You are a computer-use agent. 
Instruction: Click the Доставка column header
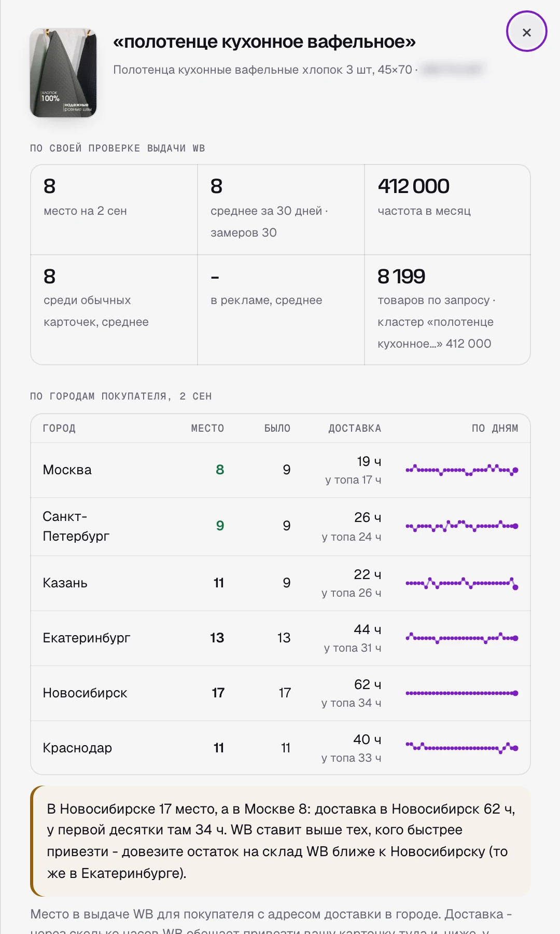point(355,428)
